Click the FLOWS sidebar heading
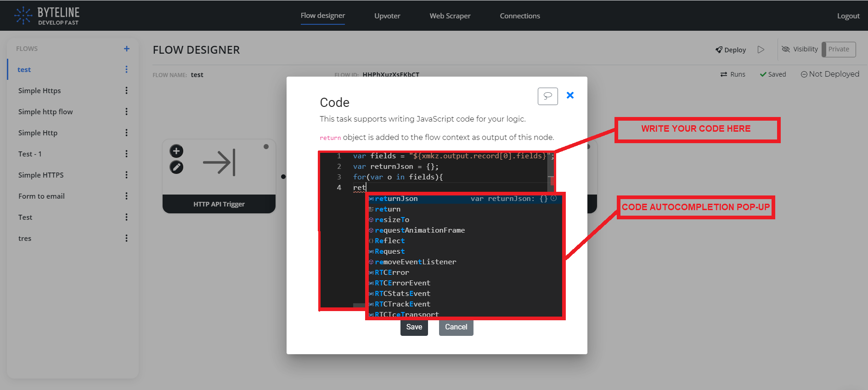868x390 pixels. tap(27, 49)
